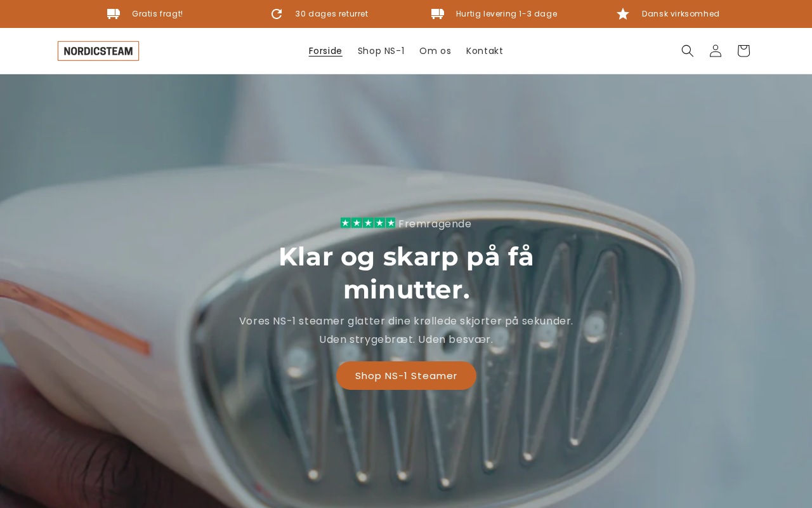Click the Shop NS-1 Steamer button
The height and width of the screenshot is (508, 812).
coord(406,375)
